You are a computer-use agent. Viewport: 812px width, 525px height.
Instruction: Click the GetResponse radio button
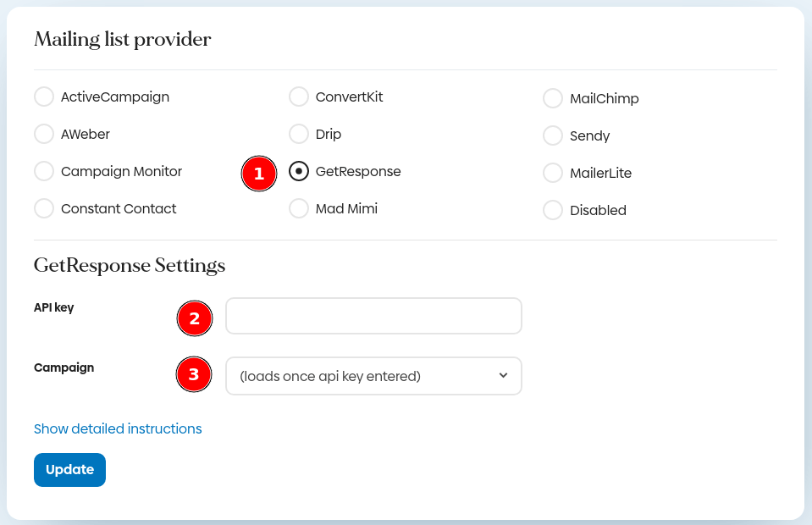point(299,171)
